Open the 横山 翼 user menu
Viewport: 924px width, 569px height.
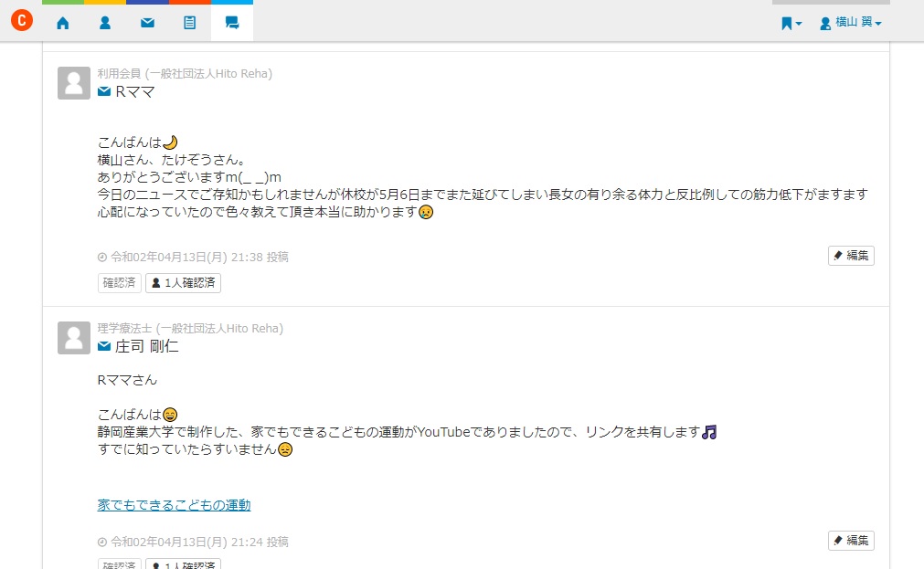click(x=851, y=23)
